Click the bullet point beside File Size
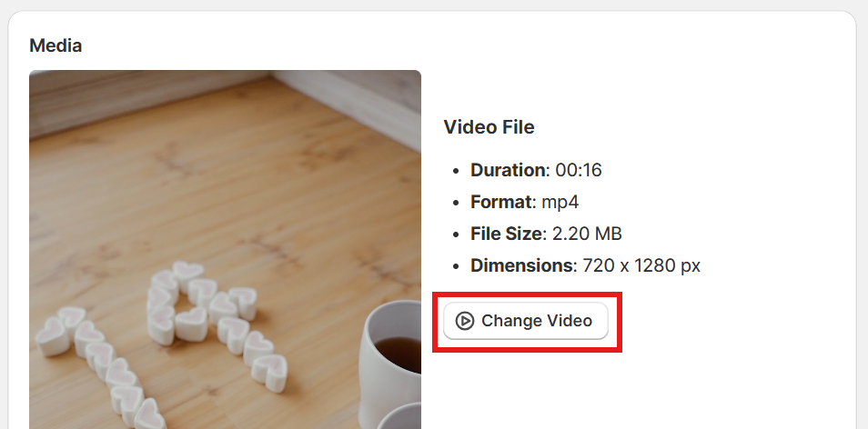The image size is (868, 429). [x=456, y=235]
